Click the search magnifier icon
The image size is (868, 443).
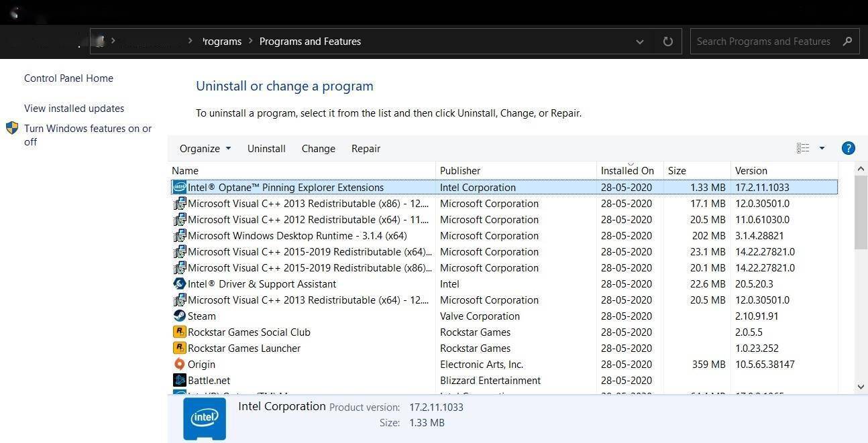(x=847, y=42)
